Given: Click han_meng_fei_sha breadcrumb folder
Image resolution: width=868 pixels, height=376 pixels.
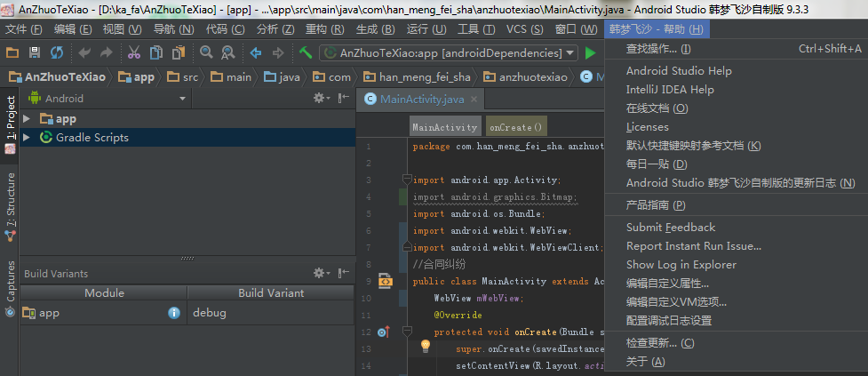Looking at the screenshot, I should (418, 77).
